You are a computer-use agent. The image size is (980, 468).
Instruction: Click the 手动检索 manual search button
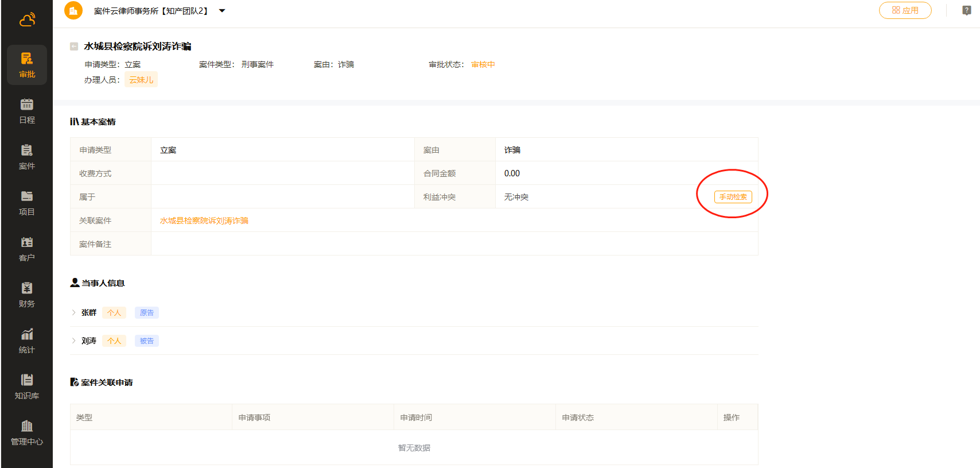tap(733, 197)
